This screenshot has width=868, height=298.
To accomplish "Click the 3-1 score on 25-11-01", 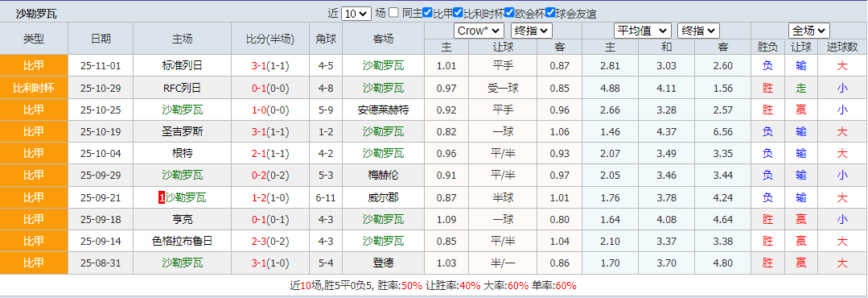I will coord(259,66).
